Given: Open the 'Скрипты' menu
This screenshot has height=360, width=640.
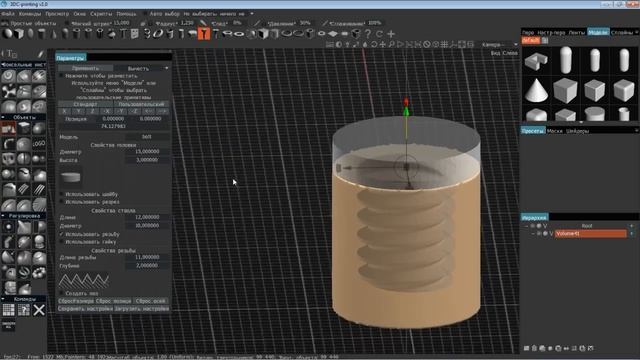Looking at the screenshot, I should coord(101,13).
